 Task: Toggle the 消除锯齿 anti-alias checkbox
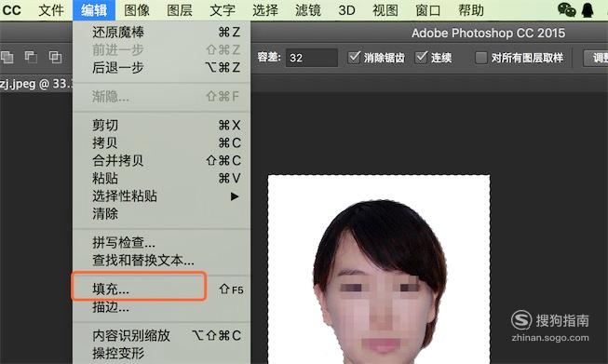(x=354, y=58)
